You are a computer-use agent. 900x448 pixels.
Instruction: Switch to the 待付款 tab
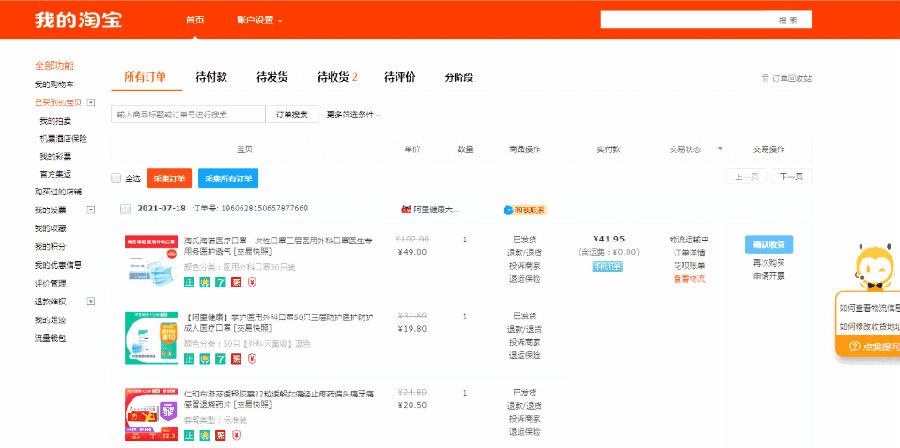(211, 77)
